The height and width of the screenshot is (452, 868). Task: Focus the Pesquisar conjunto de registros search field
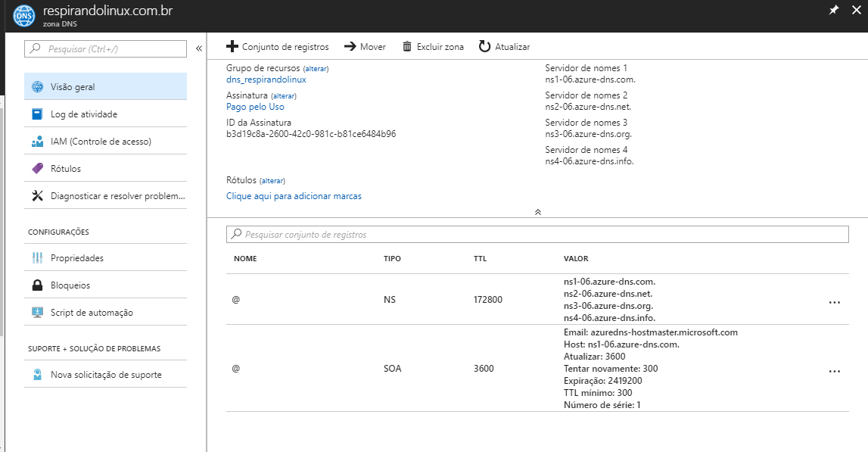point(537,235)
